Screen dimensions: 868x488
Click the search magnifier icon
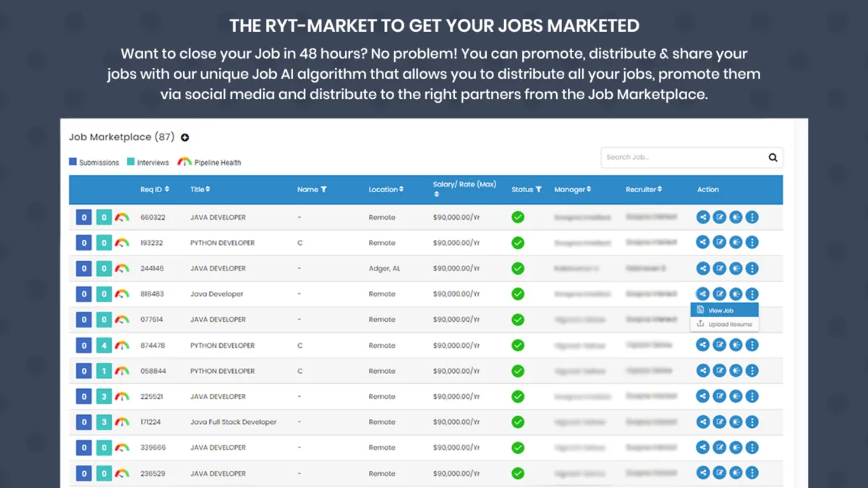(773, 158)
